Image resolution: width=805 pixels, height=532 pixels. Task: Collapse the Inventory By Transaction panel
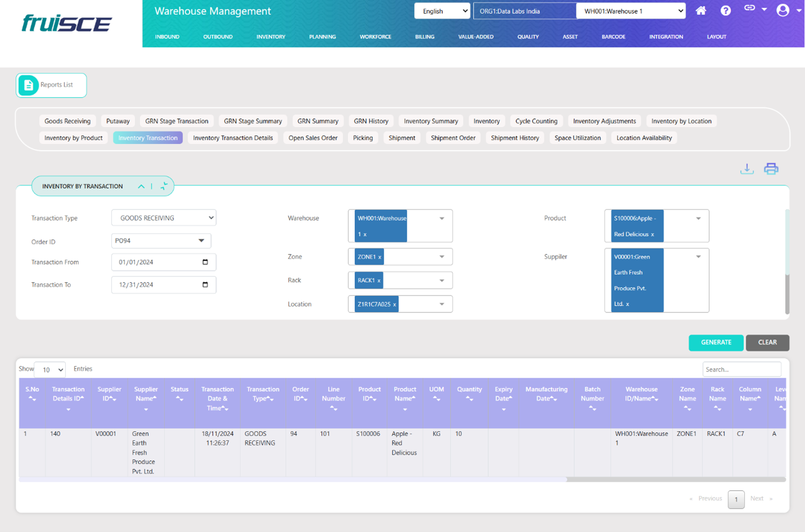(x=141, y=186)
